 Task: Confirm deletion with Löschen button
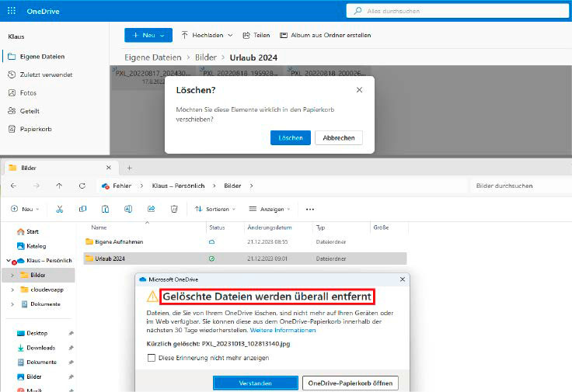(291, 137)
